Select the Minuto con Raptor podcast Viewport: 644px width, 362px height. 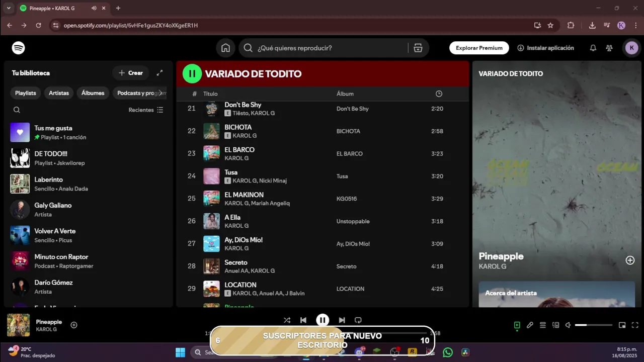click(x=88, y=261)
